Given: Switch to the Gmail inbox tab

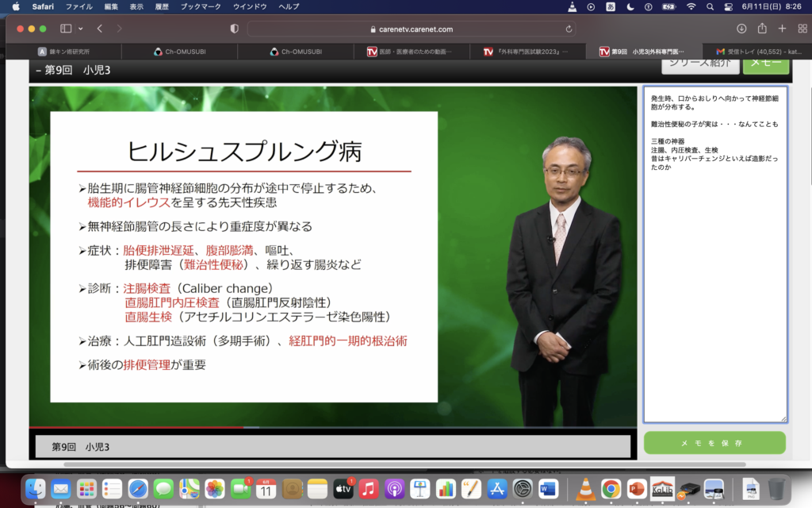Looking at the screenshot, I should pyautogui.click(x=757, y=52).
